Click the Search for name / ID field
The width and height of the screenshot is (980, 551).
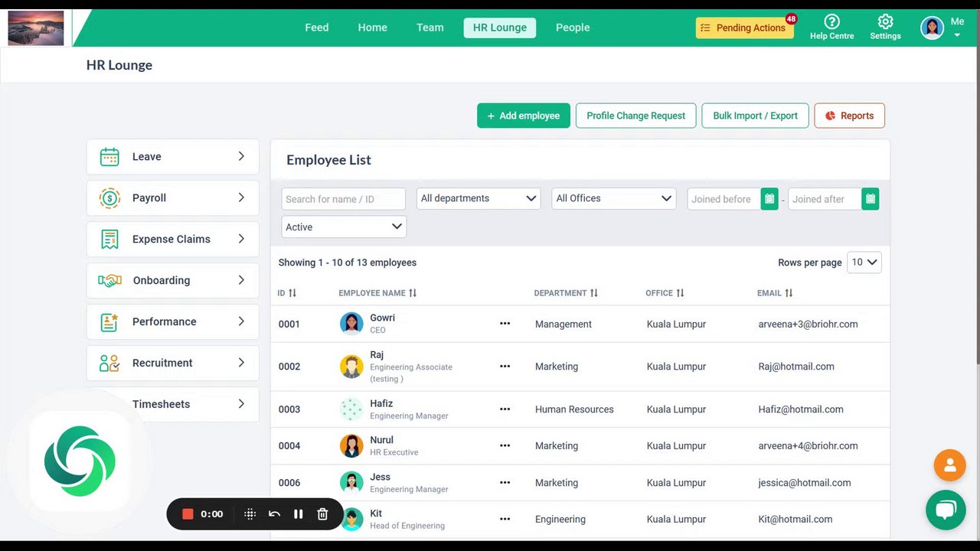[344, 199]
